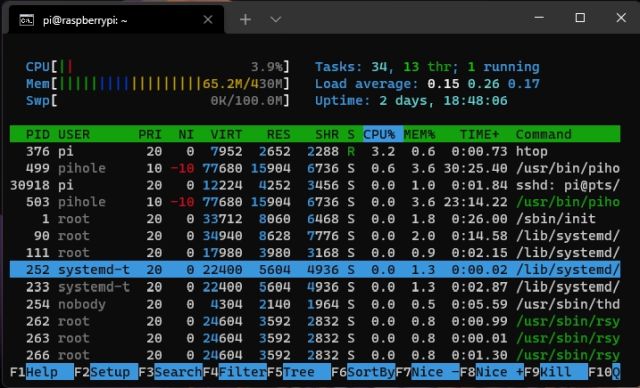Sort by Command column header
This screenshot has width=640, height=388.
click(544, 134)
